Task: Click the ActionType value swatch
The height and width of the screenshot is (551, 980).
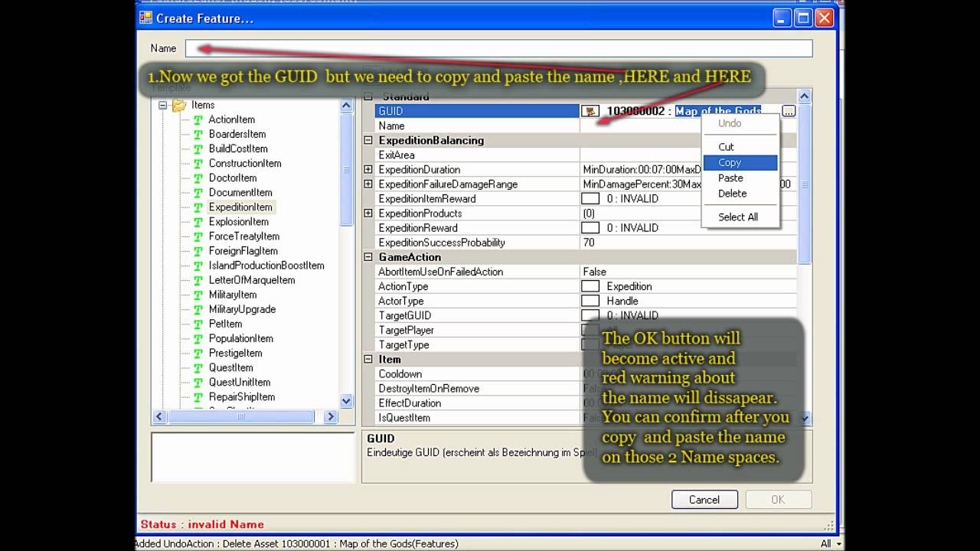Action: coord(590,286)
